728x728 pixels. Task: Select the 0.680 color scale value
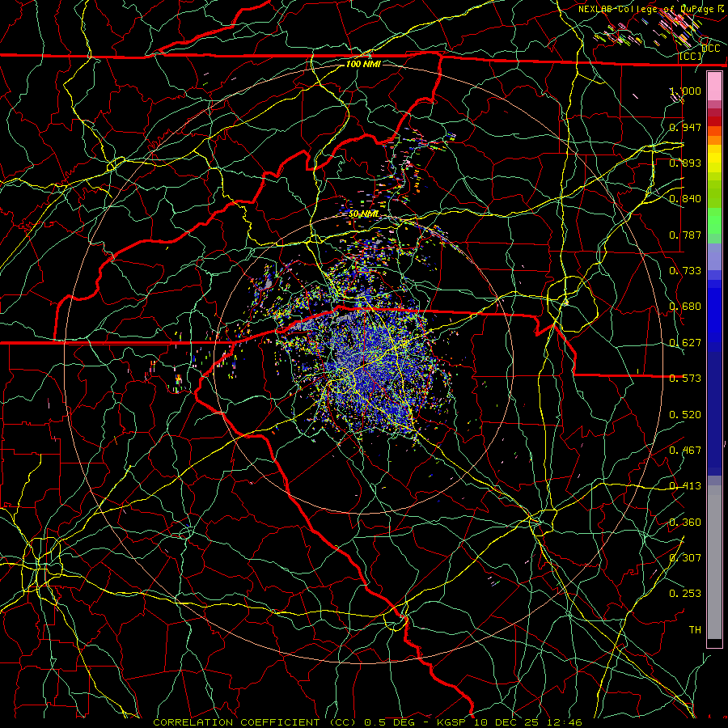685,307
